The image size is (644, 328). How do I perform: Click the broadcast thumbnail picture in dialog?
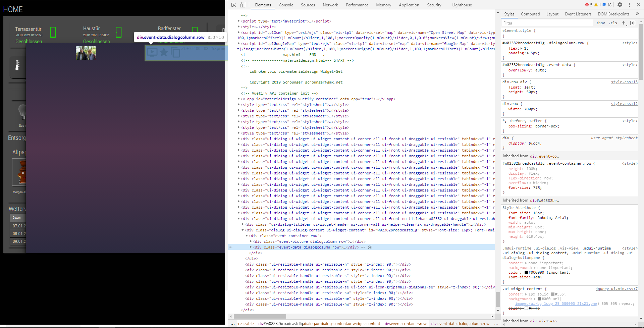(x=86, y=53)
